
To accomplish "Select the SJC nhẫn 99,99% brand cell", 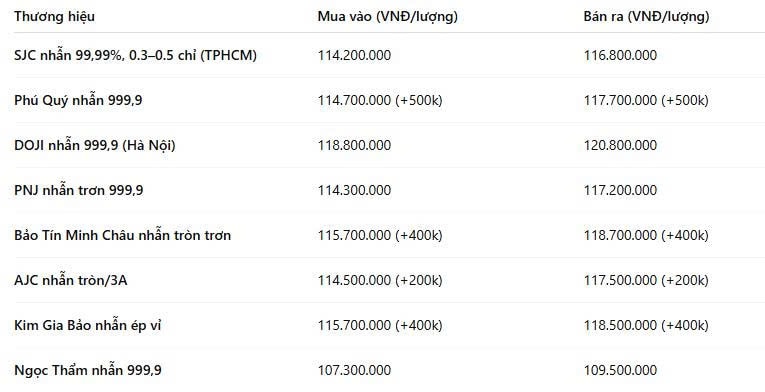I will (135, 55).
